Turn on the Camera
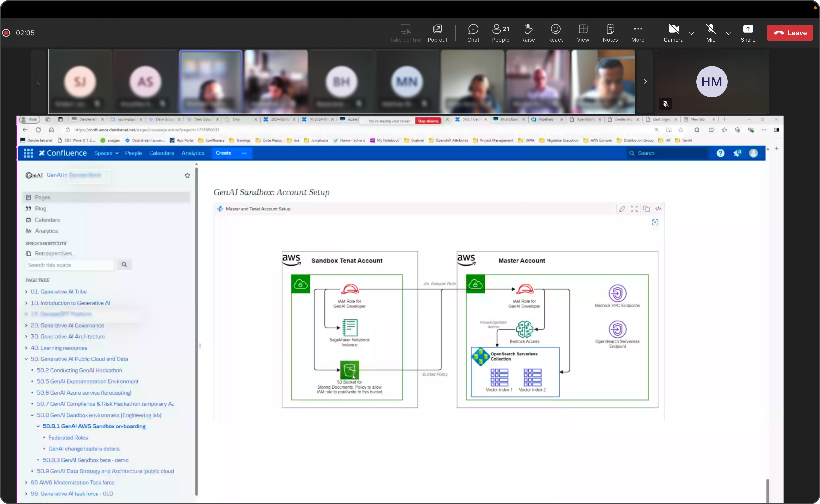820x504 pixels. click(x=673, y=33)
